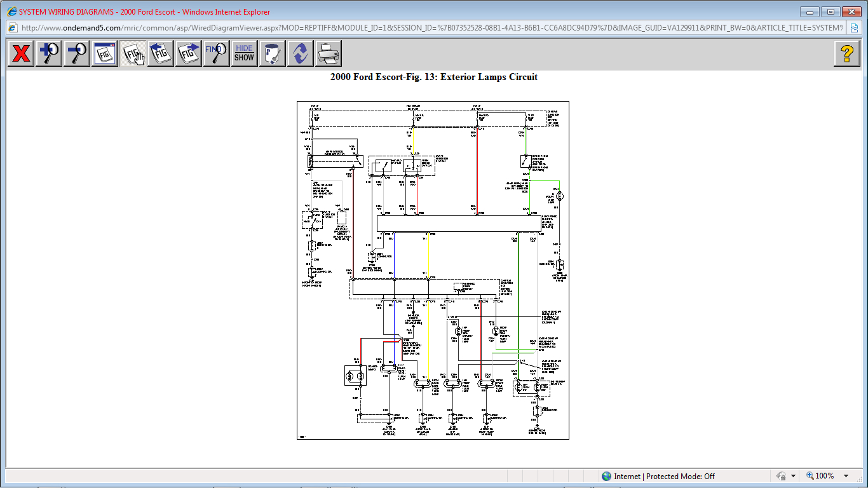868x488 pixels.
Task: Click the red X close diagram button
Action: [x=21, y=53]
